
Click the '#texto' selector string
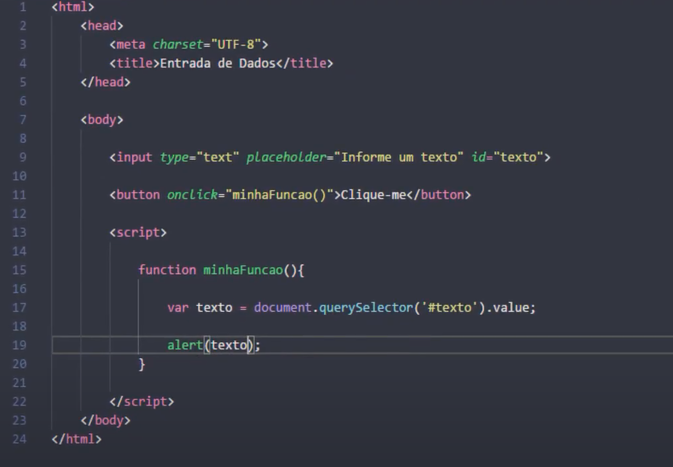[x=449, y=308]
